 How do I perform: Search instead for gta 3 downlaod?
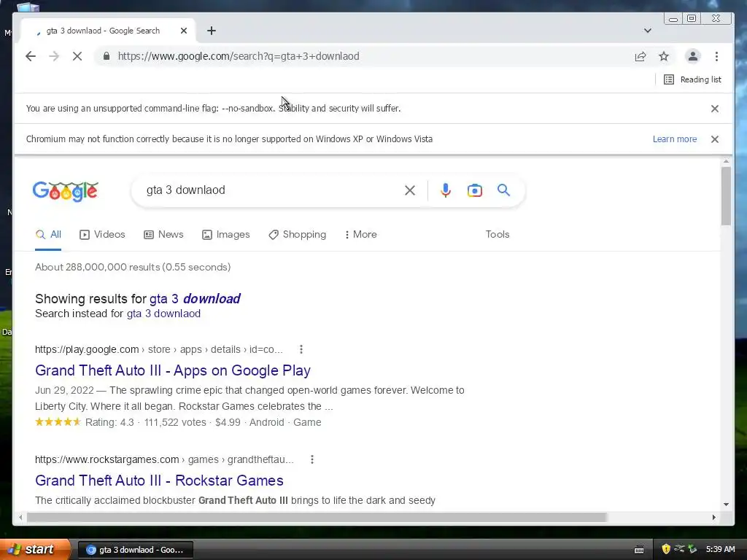163,314
